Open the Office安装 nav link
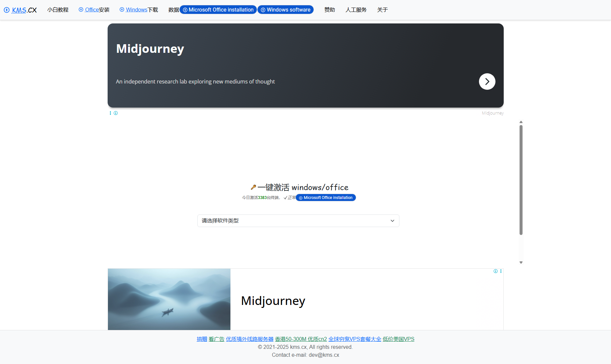This screenshot has width=611, height=364. [94, 10]
